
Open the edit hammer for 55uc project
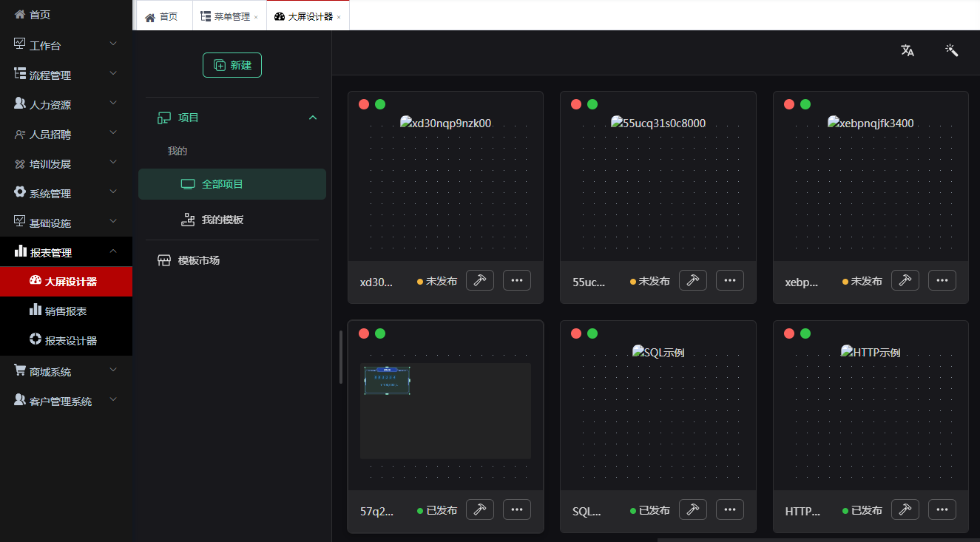pyautogui.click(x=693, y=280)
